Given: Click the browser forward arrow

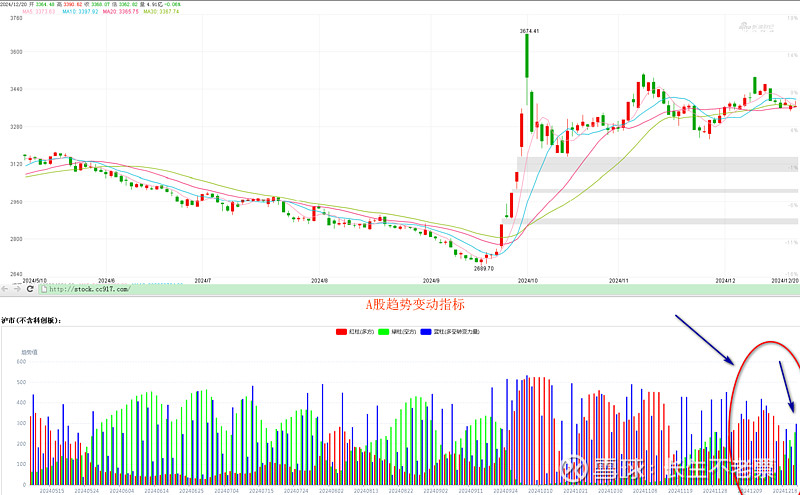Looking at the screenshot, I should click(x=17, y=289).
